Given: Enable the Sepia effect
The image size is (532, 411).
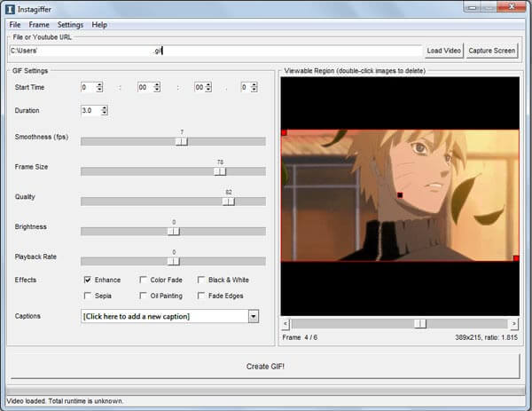Looking at the screenshot, I should [88, 296].
